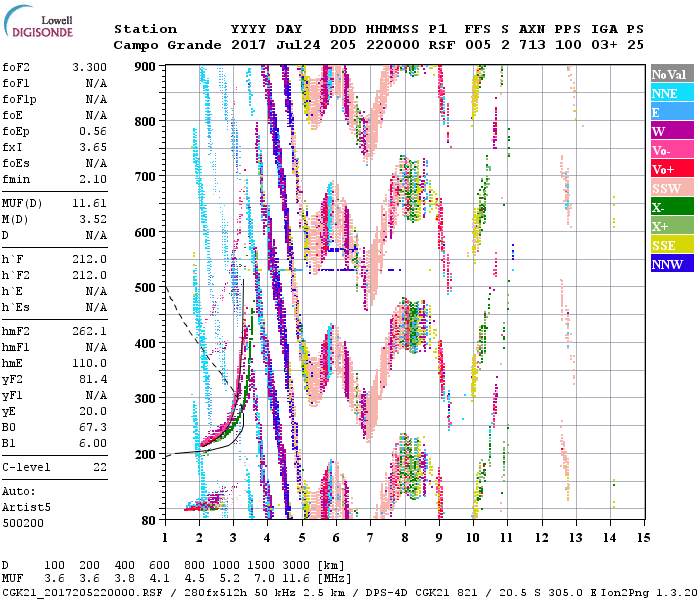Click the Artist5 auto-scaling label

pyautogui.click(x=26, y=507)
